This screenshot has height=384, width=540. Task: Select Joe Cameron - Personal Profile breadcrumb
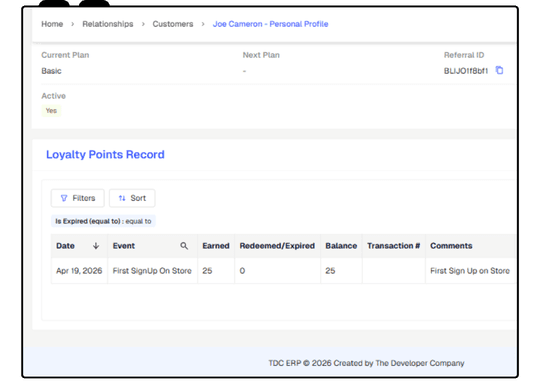coord(270,24)
